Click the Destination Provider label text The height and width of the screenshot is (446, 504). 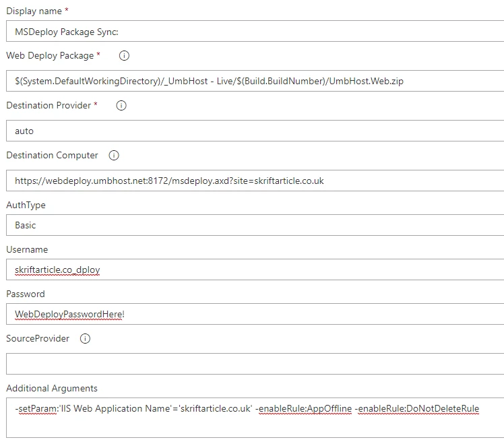pos(49,105)
